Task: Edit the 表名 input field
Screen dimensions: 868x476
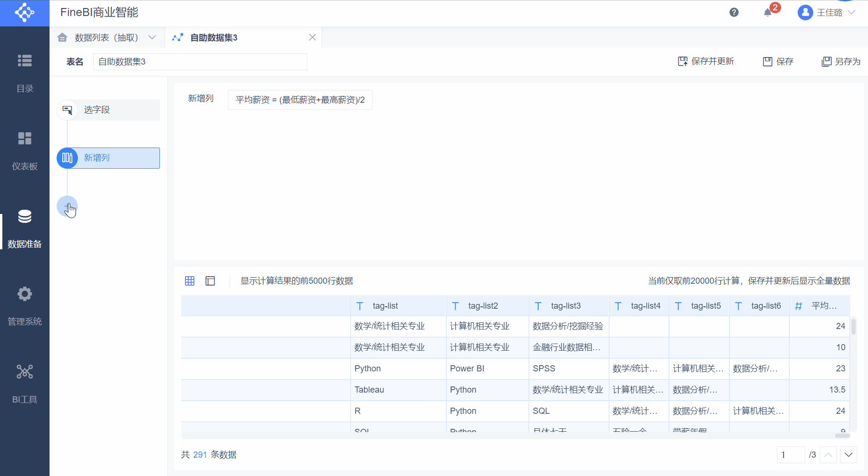Action: tap(200, 62)
